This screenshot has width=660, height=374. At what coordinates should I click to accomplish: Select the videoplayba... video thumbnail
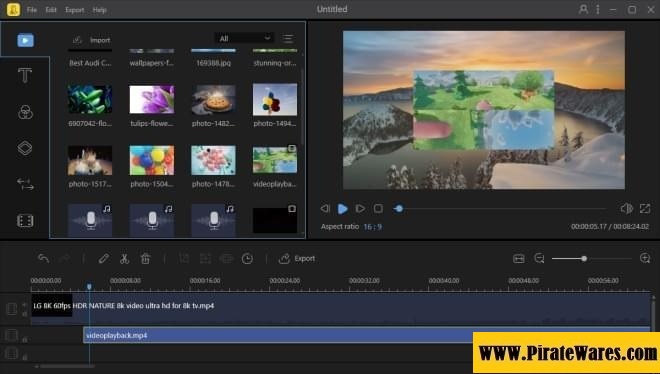coord(275,159)
